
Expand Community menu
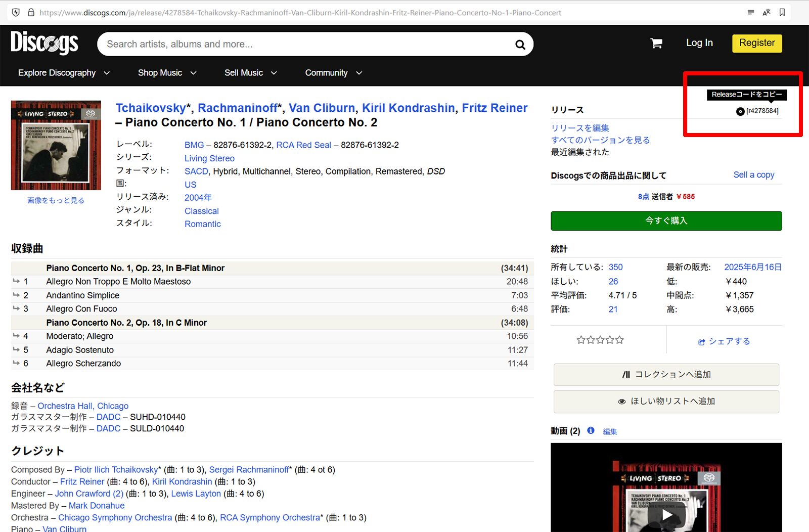tap(334, 73)
